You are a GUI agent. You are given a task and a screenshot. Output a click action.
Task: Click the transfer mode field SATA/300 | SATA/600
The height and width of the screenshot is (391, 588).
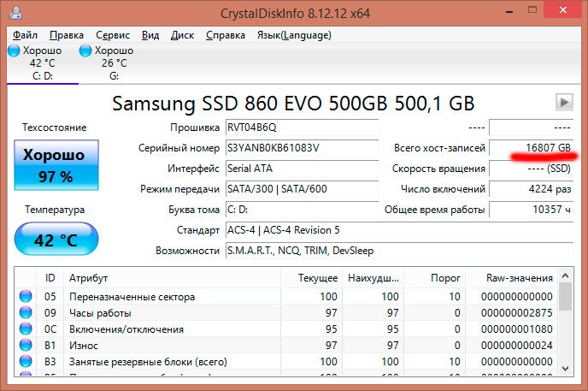[x=302, y=189]
